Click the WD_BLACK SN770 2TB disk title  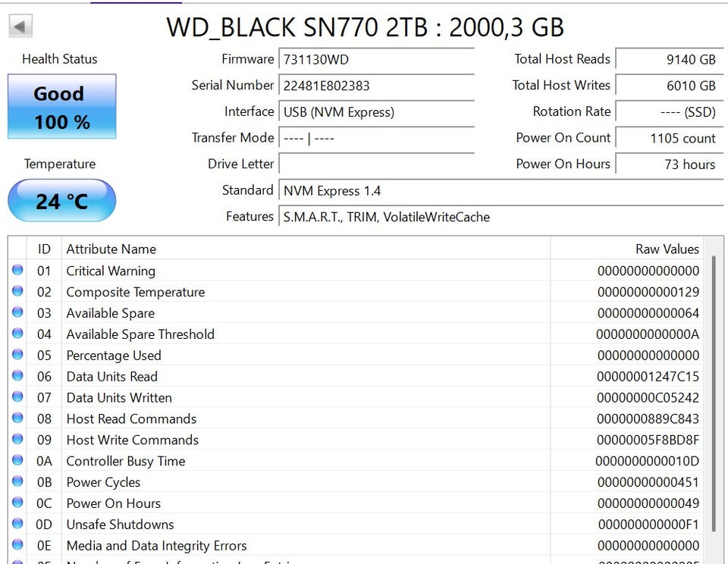[x=366, y=27]
